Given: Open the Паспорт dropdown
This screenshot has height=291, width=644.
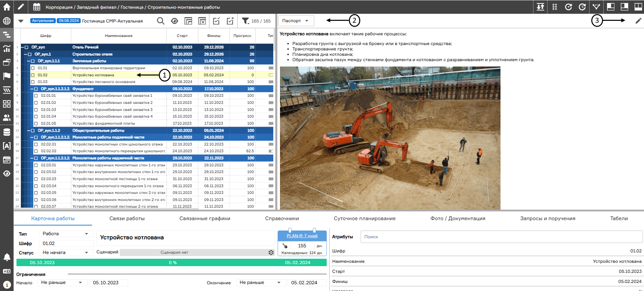Looking at the screenshot, I should (x=296, y=21).
